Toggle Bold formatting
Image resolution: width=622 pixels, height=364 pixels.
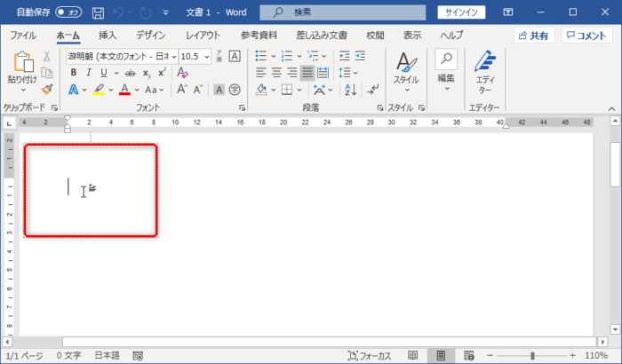click(74, 73)
